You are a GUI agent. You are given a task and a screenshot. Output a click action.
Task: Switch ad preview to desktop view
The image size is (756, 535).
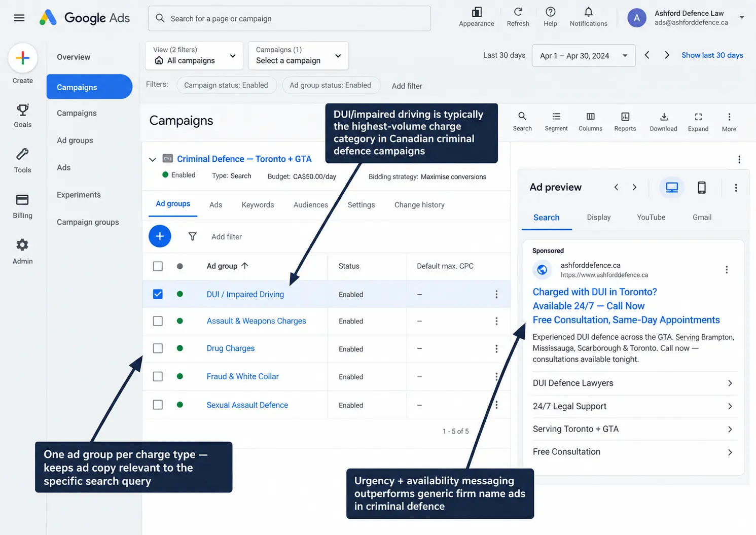point(672,188)
